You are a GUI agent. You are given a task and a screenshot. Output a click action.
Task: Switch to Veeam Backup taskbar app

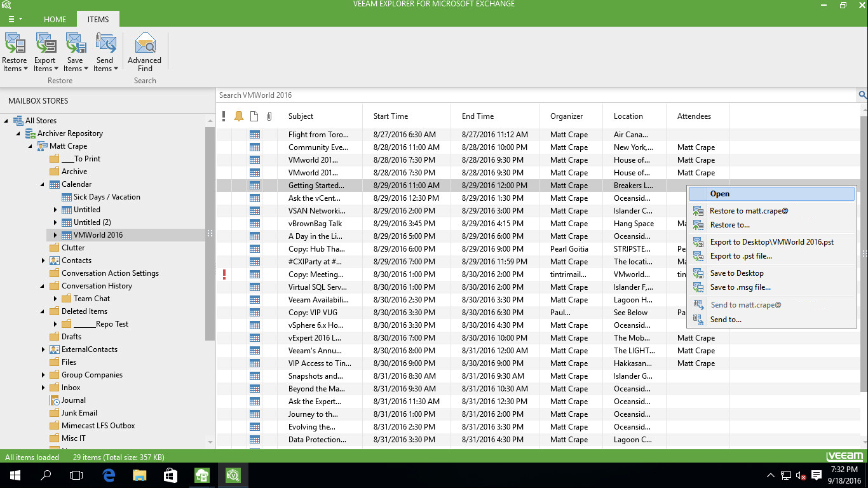(x=202, y=475)
